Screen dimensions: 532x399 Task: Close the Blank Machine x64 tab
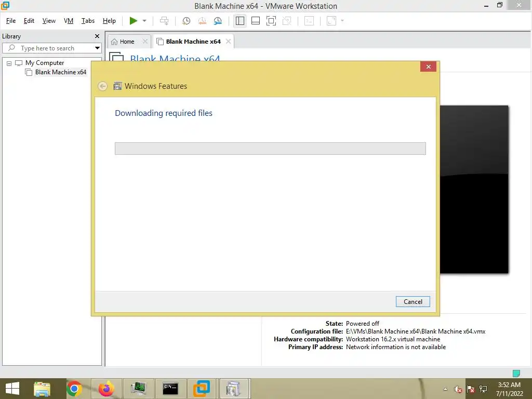(x=229, y=42)
